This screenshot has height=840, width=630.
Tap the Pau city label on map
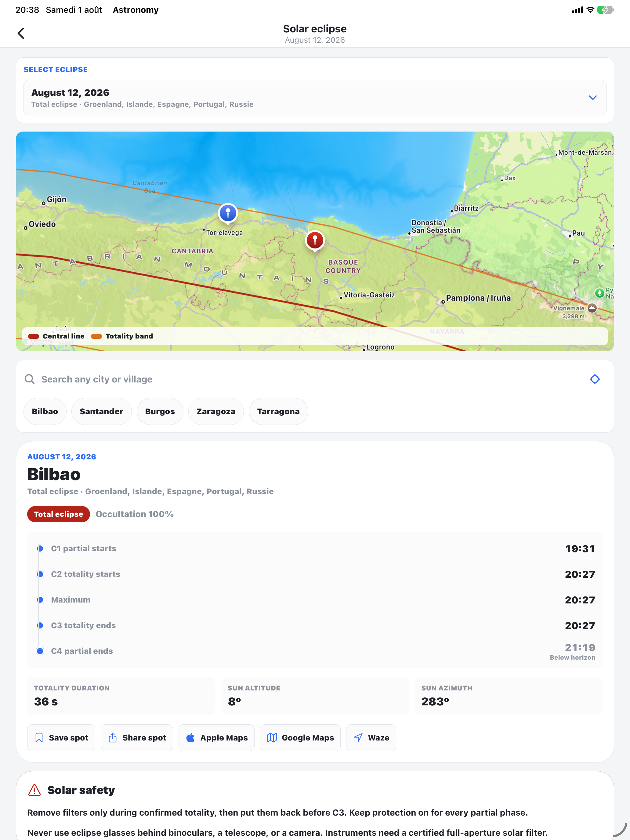coord(578,233)
